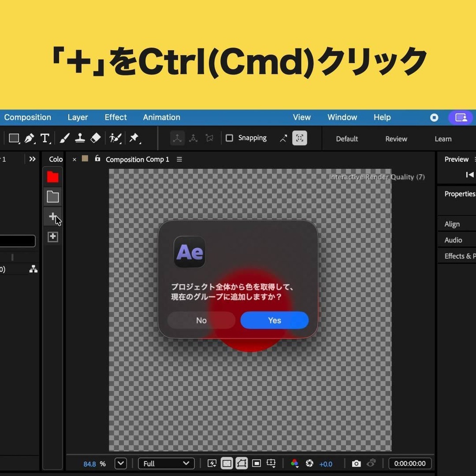This screenshot has height=476, width=476.
Task: Click No to dismiss the dialog
Action: pos(201,320)
